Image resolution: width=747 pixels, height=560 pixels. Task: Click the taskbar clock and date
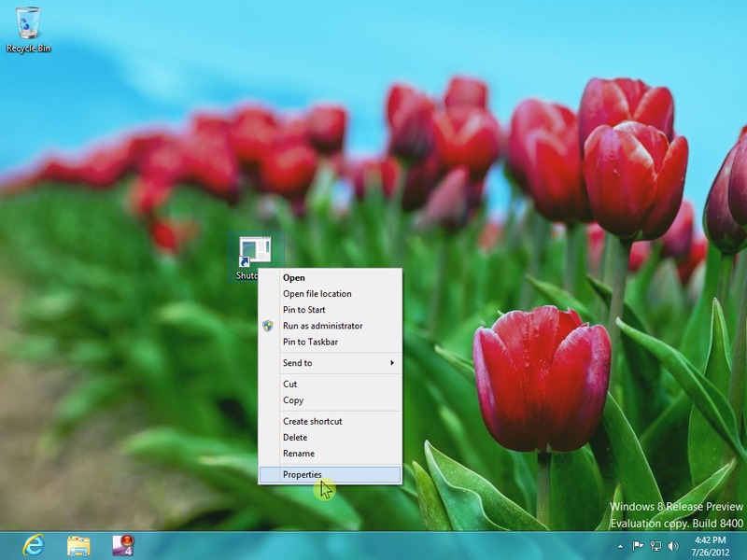point(712,546)
